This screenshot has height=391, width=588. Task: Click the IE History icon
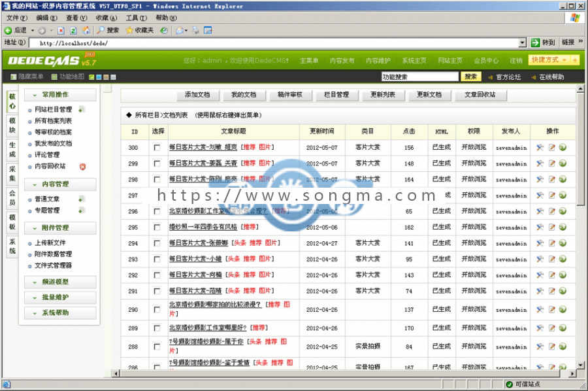tap(164, 30)
